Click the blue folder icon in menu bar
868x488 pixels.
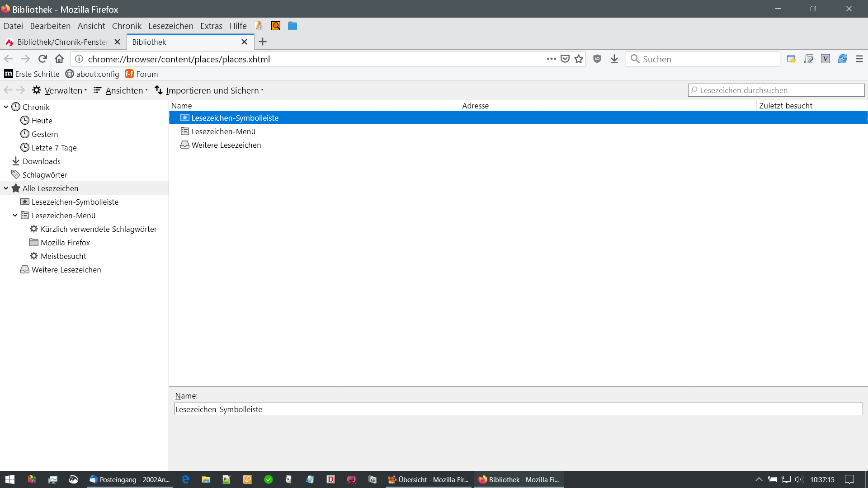tap(292, 26)
